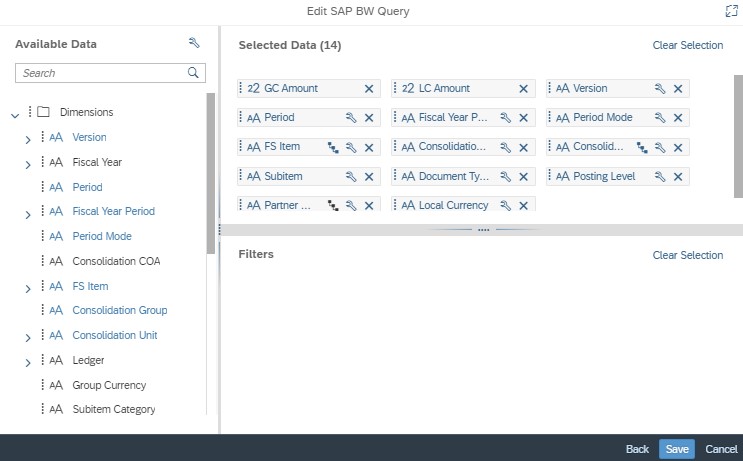Click the horizontal splitter grip above Filters

pyautogui.click(x=483, y=230)
